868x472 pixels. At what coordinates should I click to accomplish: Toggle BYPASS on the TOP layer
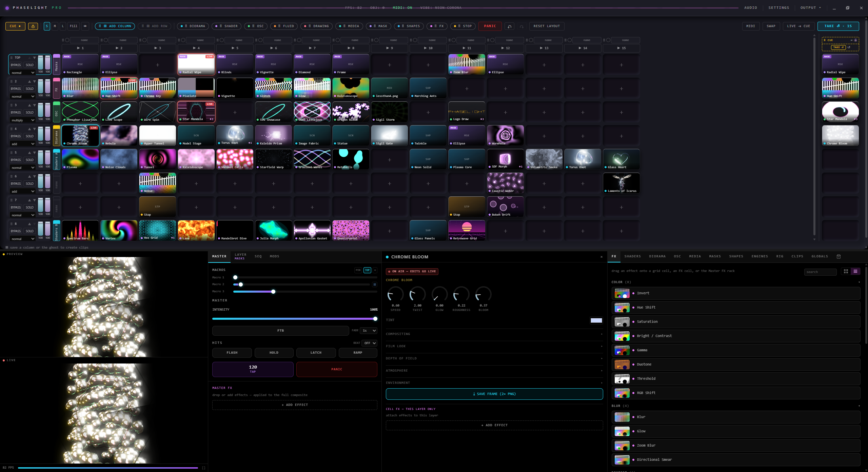click(16, 65)
